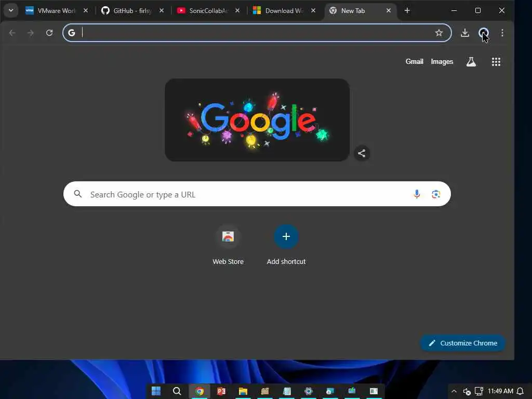Click the Search Google or type a URL box
Screen dimensions: 532x399
[257, 194]
